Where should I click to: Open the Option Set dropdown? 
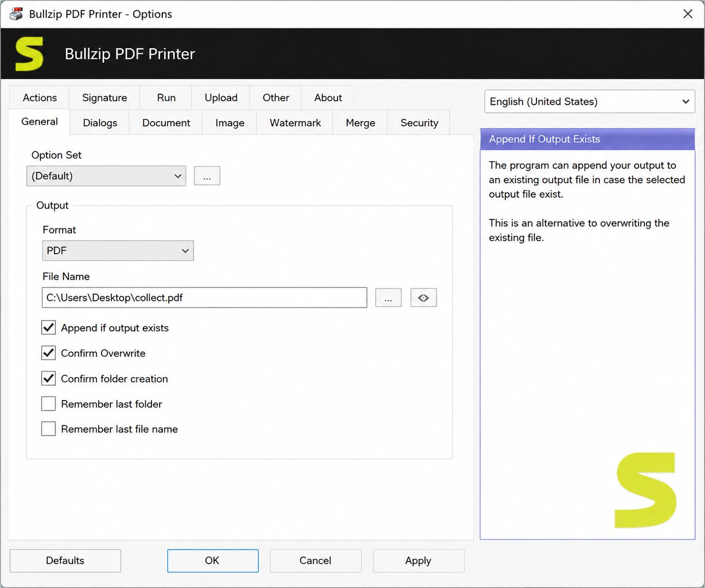coord(106,176)
